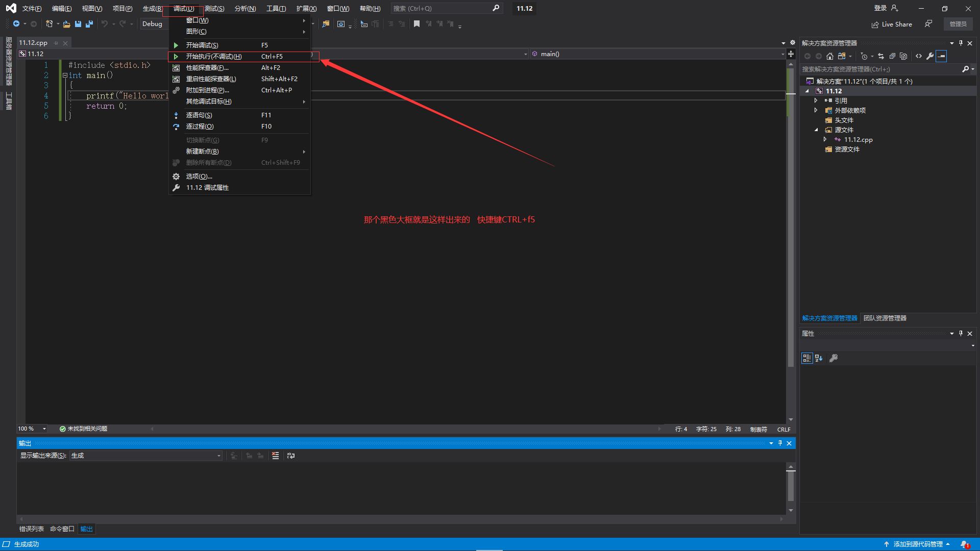Image resolution: width=980 pixels, height=551 pixels.
Task: Click the 未找到相关问题 status indicator
Action: pyautogui.click(x=83, y=429)
